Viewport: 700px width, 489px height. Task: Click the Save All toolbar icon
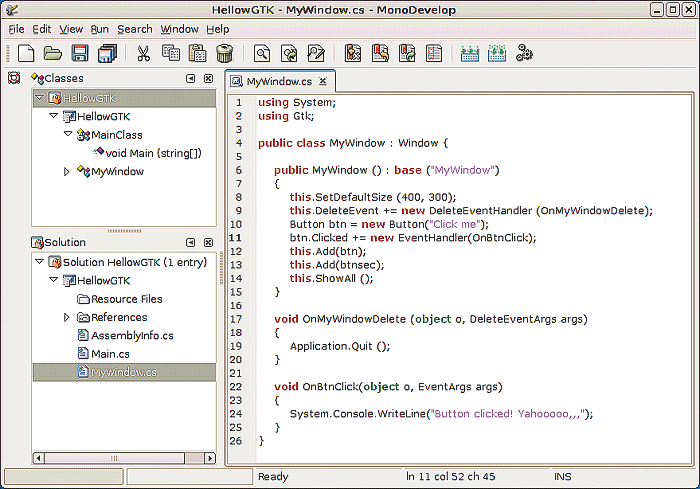coord(107,54)
